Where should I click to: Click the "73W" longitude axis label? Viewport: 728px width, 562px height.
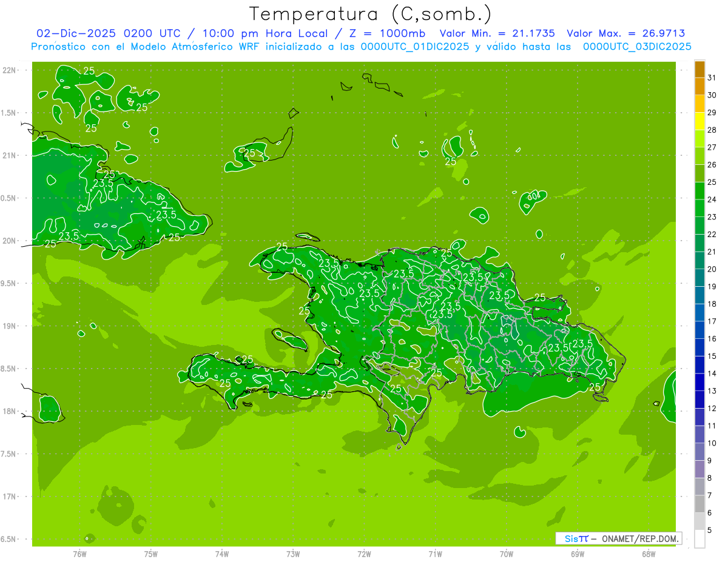[293, 554]
